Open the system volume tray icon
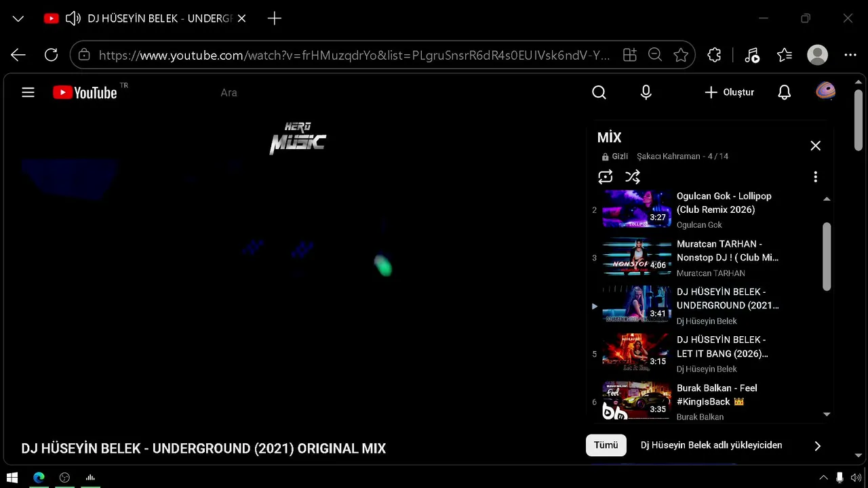This screenshot has width=868, height=488. pyautogui.click(x=856, y=477)
